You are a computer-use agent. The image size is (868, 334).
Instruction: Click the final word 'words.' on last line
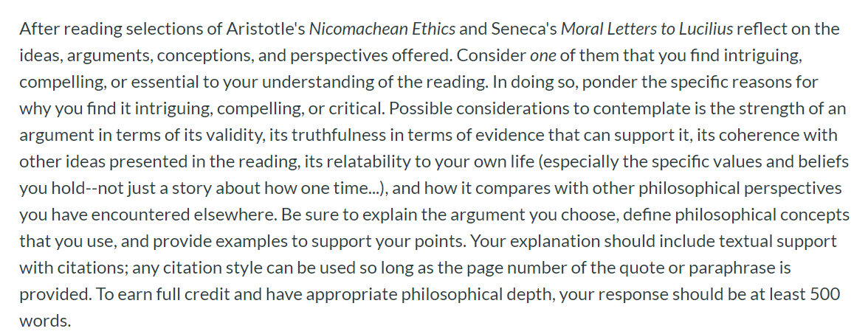[x=46, y=321]
